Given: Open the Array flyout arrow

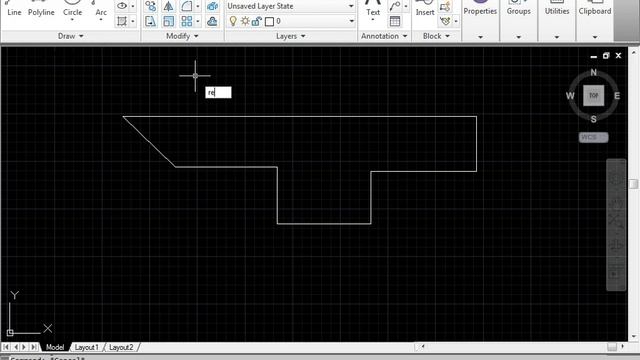Looking at the screenshot, I should pyautogui.click(x=198, y=21).
